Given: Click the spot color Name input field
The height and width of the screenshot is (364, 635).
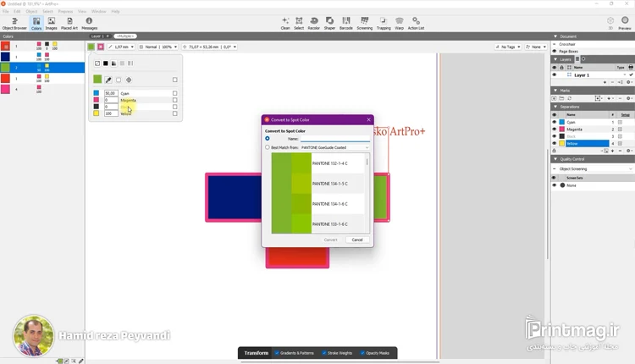Looking at the screenshot, I should [x=335, y=139].
